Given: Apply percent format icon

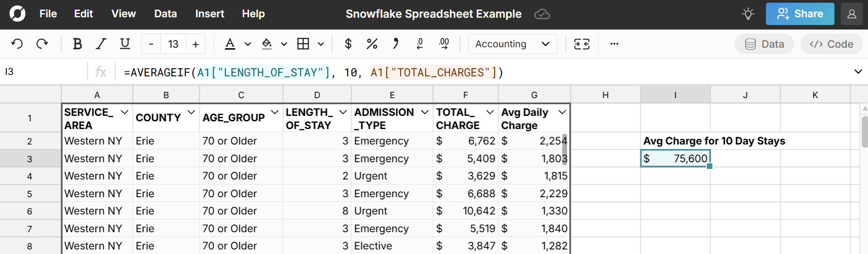Looking at the screenshot, I should click(x=372, y=44).
